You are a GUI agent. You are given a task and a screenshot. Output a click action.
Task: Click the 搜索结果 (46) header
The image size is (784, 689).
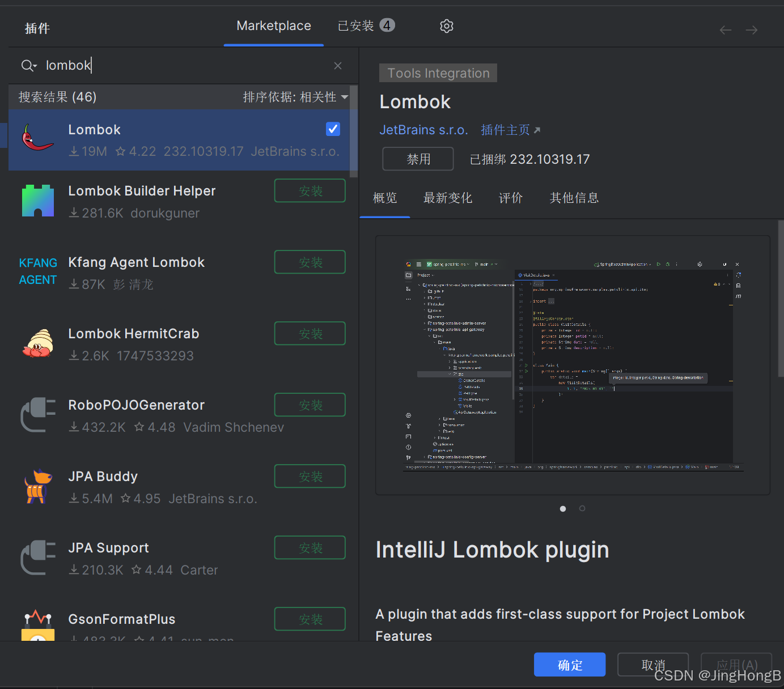(57, 97)
